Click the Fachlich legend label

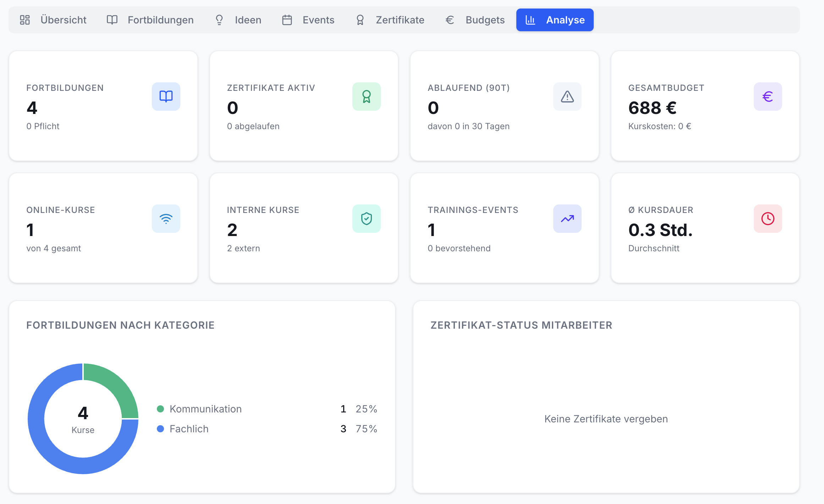click(x=189, y=429)
